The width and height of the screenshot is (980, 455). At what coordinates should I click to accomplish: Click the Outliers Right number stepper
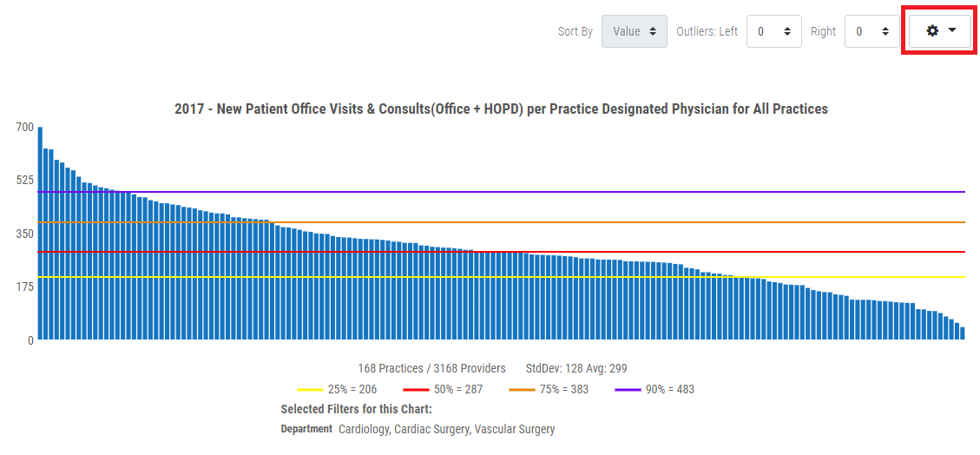pyautogui.click(x=871, y=31)
